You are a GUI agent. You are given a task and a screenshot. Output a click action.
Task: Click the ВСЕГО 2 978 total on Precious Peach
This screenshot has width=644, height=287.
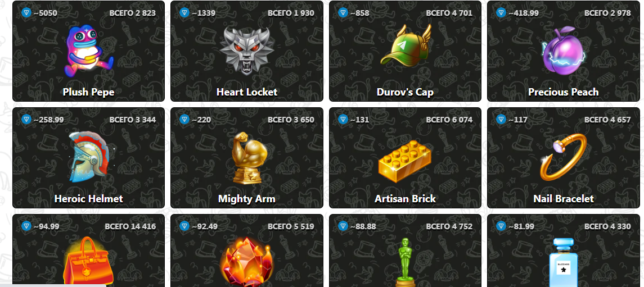pyautogui.click(x=607, y=13)
